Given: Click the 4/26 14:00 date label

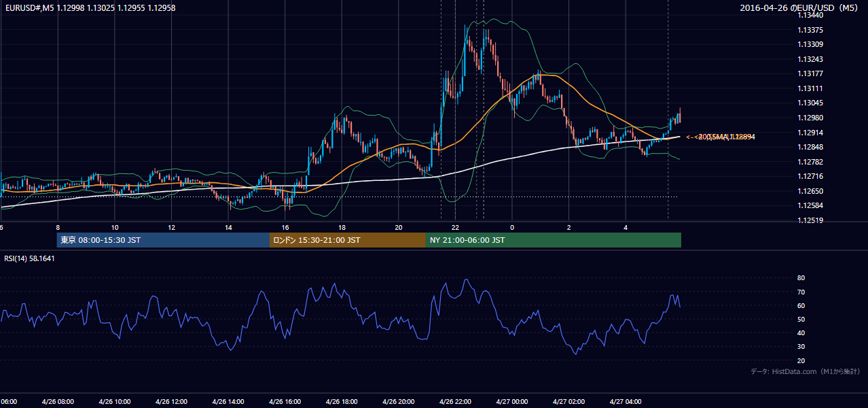Looking at the screenshot, I should [228, 401].
